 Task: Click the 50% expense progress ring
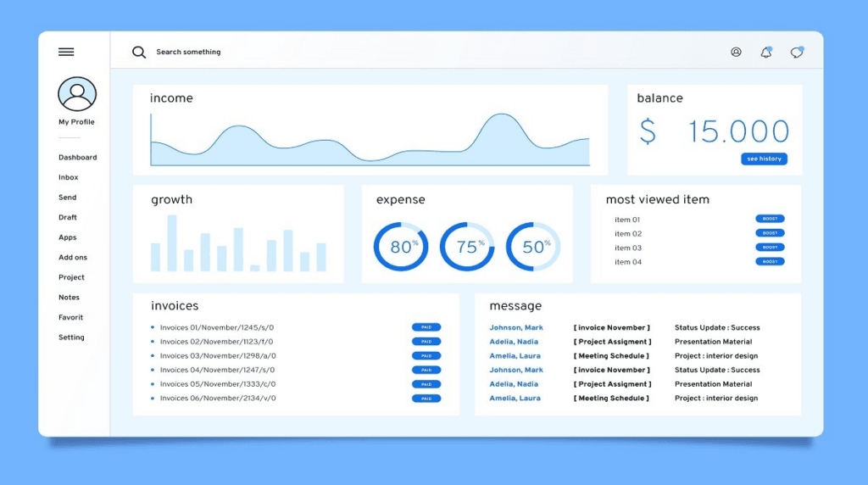(533, 247)
